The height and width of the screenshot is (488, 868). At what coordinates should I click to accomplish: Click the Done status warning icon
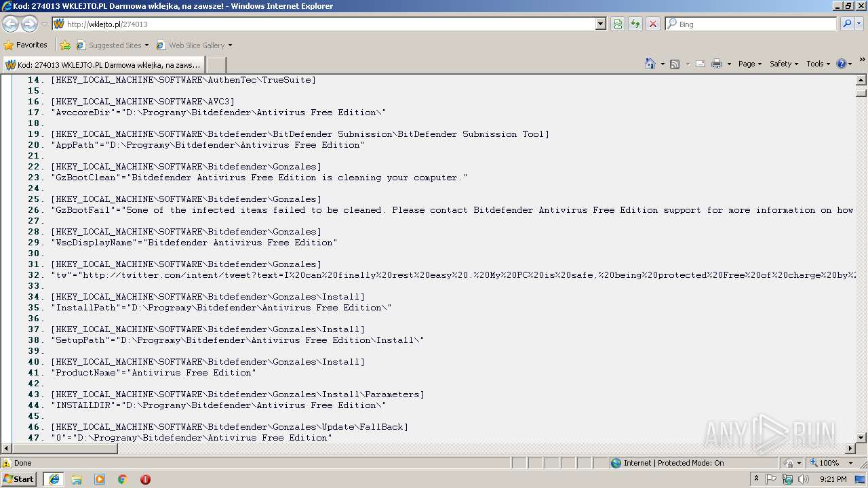pos(7,463)
